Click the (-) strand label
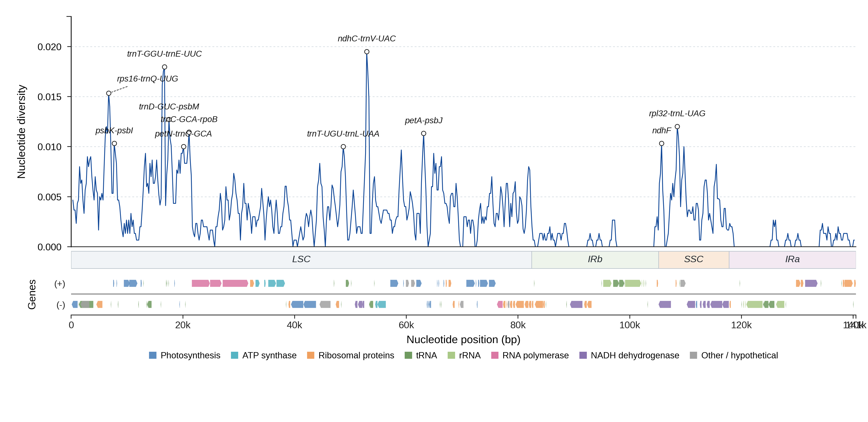This screenshot has width=868, height=422. click(61, 305)
